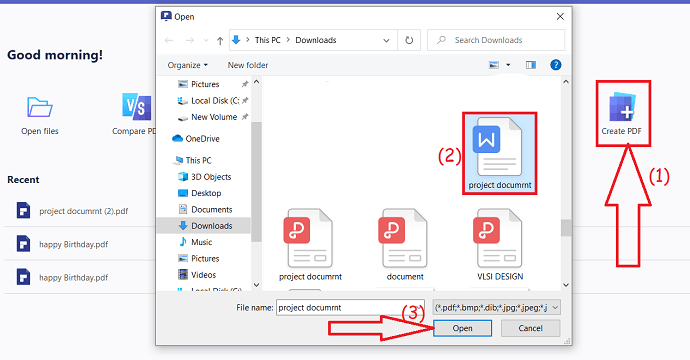Click the Desktop folder icon

tap(183, 193)
